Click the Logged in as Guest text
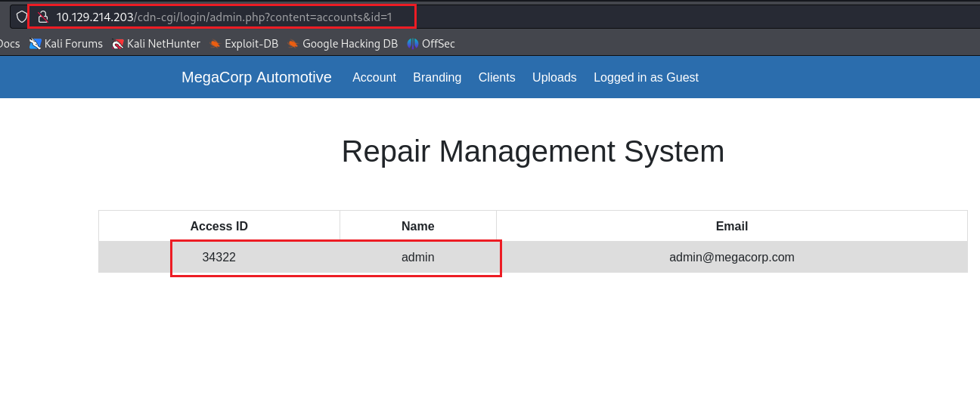Viewport: 980px width, 420px height. 646,77
